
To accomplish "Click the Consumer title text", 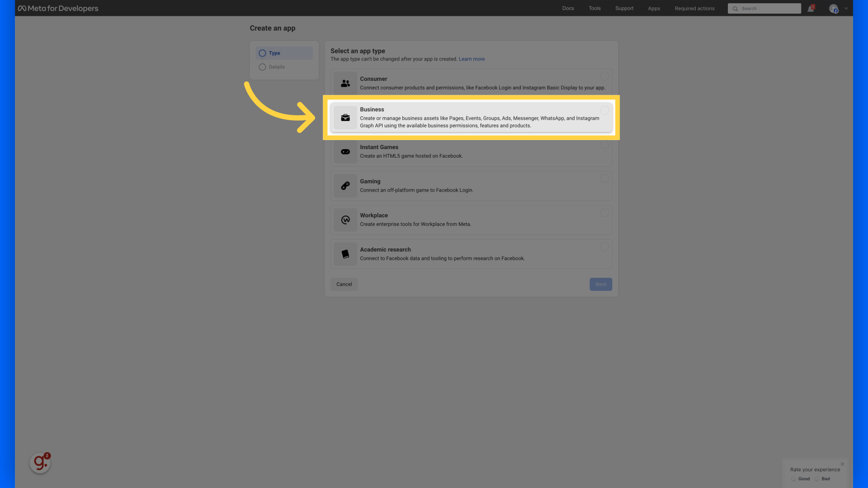I will click(x=373, y=79).
